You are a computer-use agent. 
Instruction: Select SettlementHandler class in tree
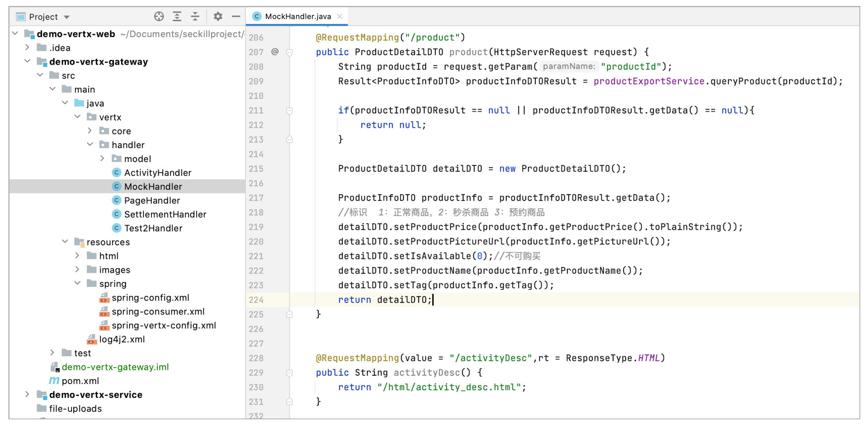[165, 214]
